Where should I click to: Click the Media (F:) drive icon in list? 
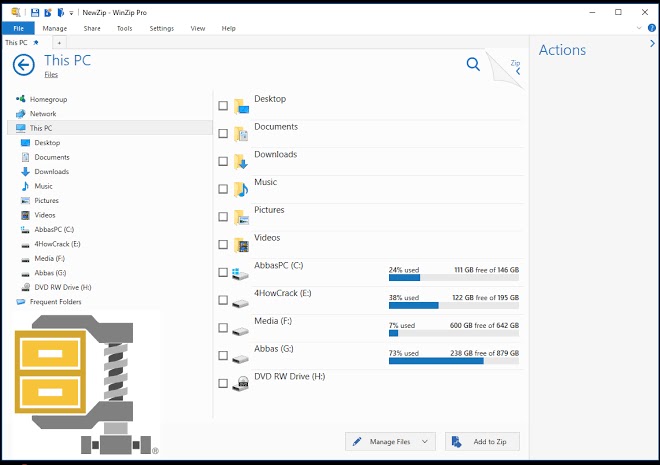tap(240, 331)
